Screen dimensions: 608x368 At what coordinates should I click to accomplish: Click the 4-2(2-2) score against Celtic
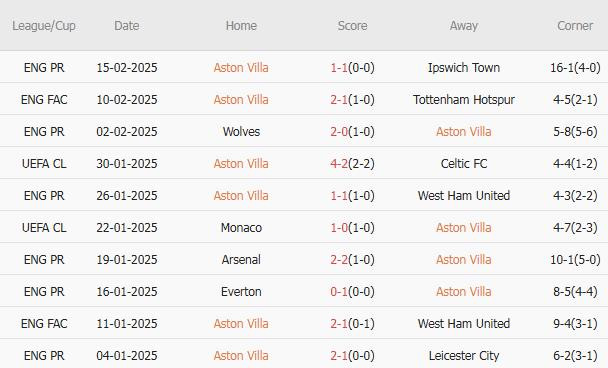pos(352,164)
